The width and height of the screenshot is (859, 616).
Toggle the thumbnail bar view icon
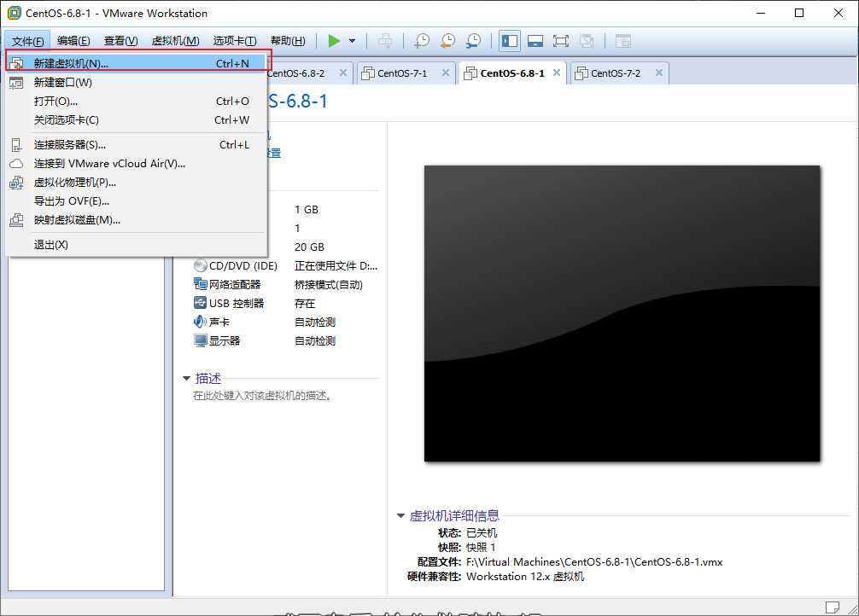point(535,41)
